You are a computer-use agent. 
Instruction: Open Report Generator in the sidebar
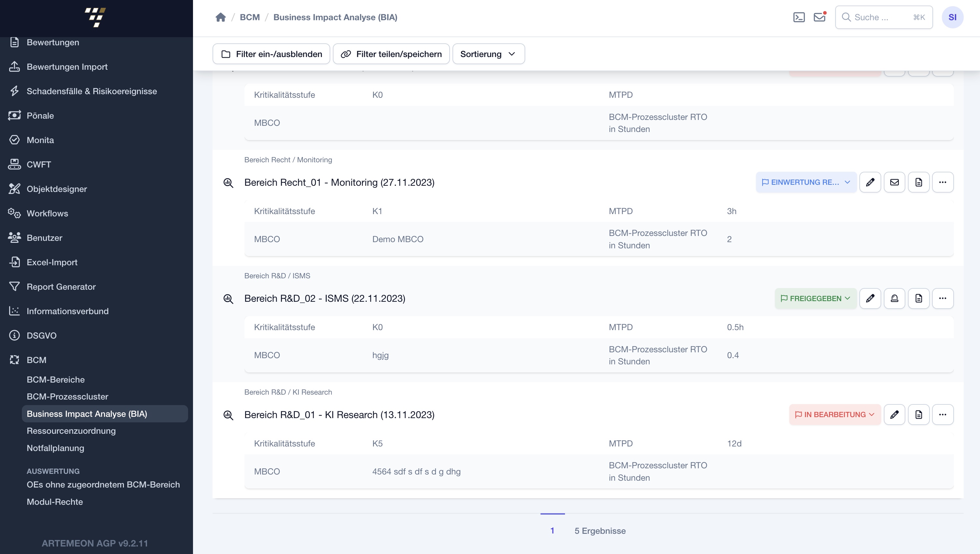(61, 286)
